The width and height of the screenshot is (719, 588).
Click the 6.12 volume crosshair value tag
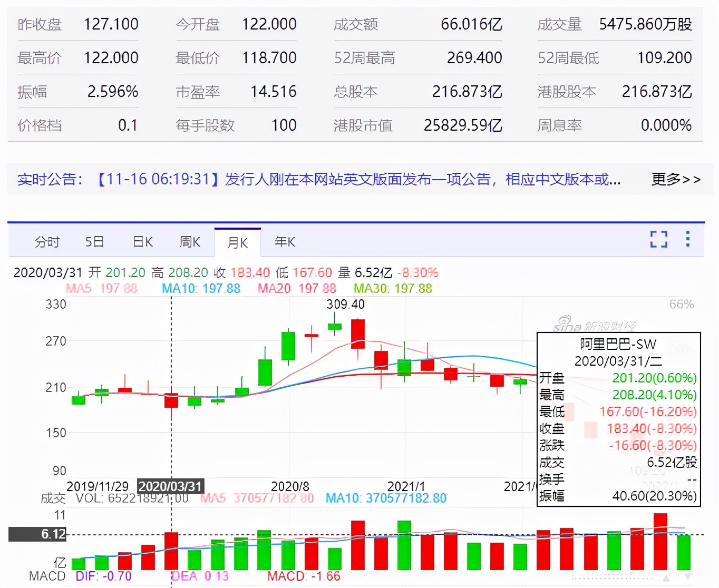click(37, 534)
